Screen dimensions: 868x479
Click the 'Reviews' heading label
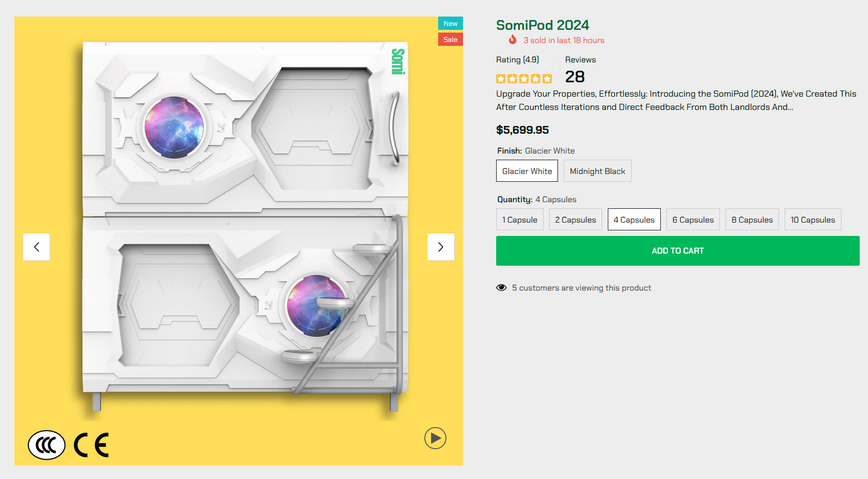coord(581,60)
